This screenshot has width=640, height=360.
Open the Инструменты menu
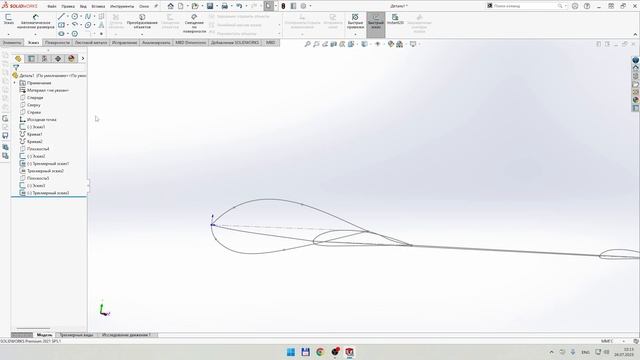point(122,7)
